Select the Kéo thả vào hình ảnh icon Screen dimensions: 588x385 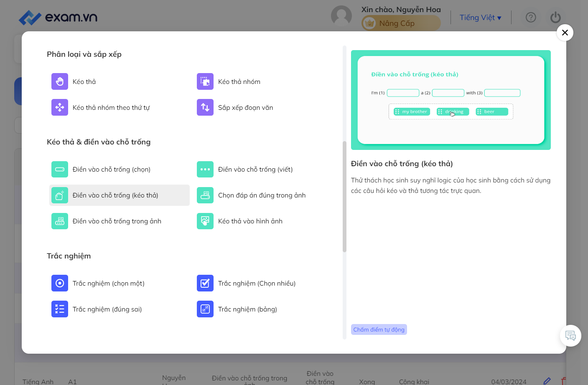(205, 221)
